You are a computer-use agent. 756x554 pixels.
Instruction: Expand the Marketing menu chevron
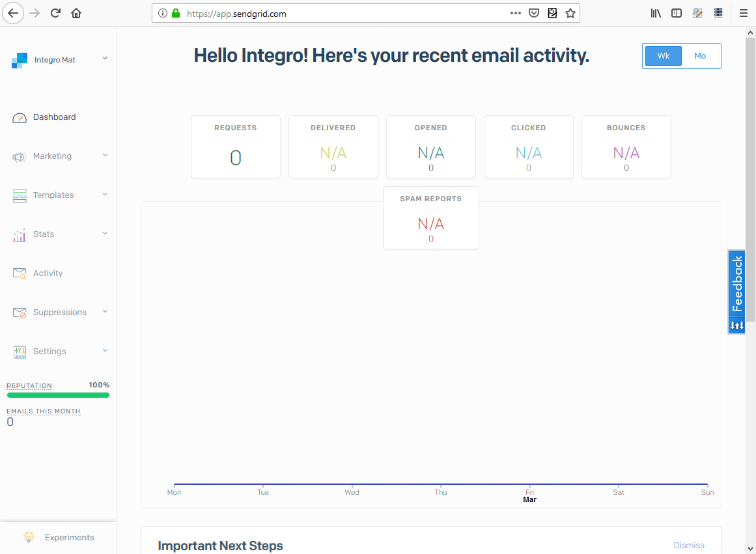(105, 155)
